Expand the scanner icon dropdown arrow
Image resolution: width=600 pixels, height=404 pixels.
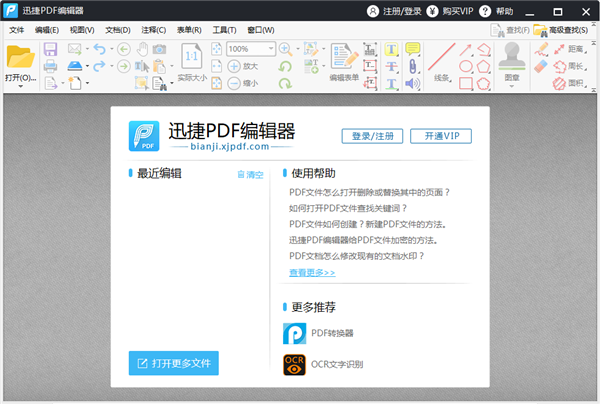(x=87, y=66)
